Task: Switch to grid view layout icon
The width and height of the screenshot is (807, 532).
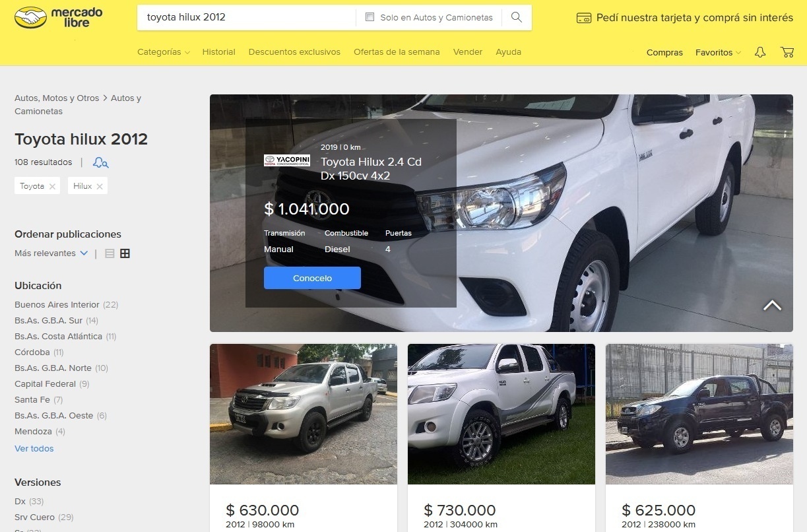Action: (125, 253)
